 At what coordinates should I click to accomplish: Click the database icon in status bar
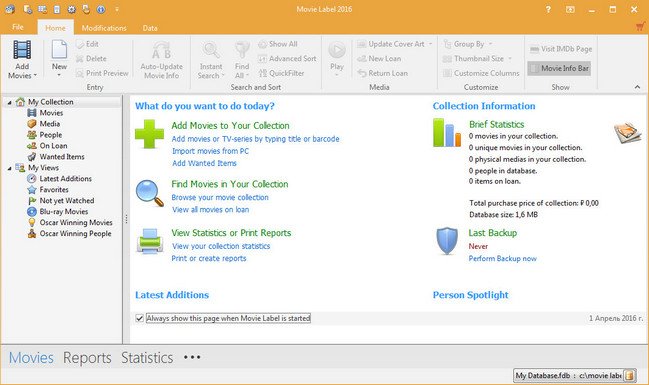pyautogui.click(x=630, y=375)
